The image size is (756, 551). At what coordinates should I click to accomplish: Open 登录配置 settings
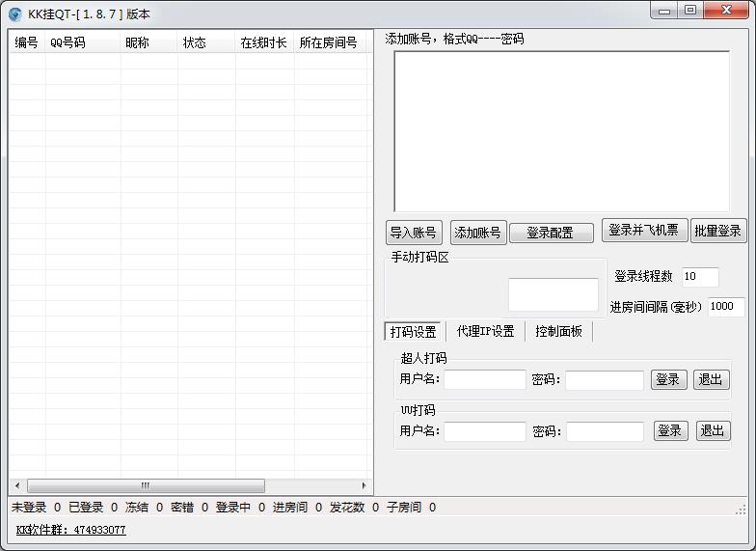coord(551,233)
